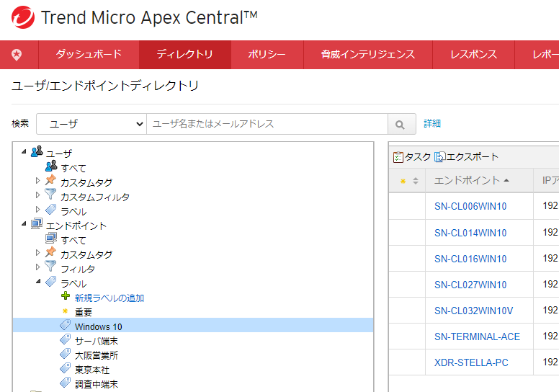Screen dimensions: 559x392
Task: Open the ダッシュボード tab
Action: 89,55
